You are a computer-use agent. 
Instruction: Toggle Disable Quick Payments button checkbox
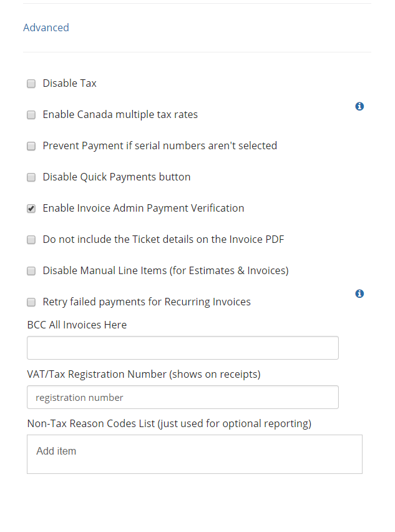[x=31, y=177]
